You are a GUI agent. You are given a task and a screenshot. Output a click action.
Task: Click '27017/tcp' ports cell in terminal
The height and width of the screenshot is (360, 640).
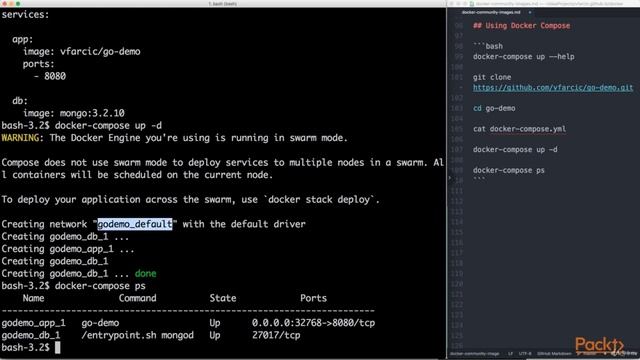pyautogui.click(x=276, y=335)
